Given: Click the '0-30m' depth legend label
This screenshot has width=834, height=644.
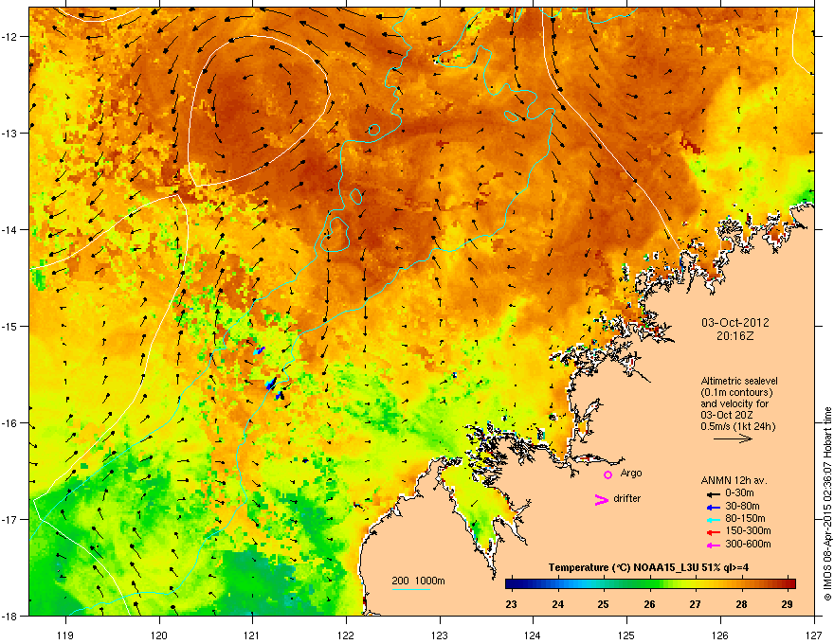Looking at the screenshot, I should click(x=739, y=493).
